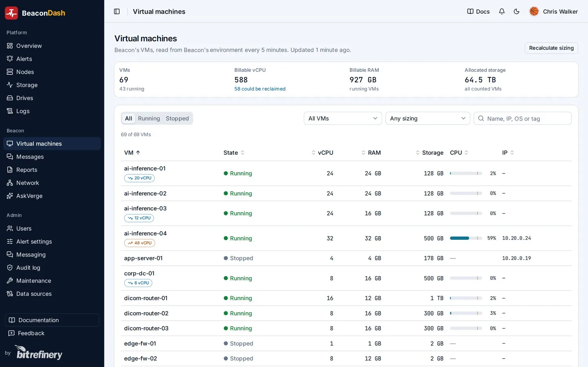588x367 pixels.
Task: Click the Reports sidebar icon
Action: point(10,170)
